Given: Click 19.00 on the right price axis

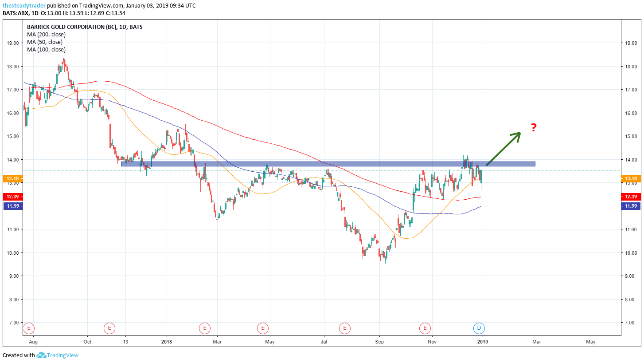Looking at the screenshot, I should (632, 43).
